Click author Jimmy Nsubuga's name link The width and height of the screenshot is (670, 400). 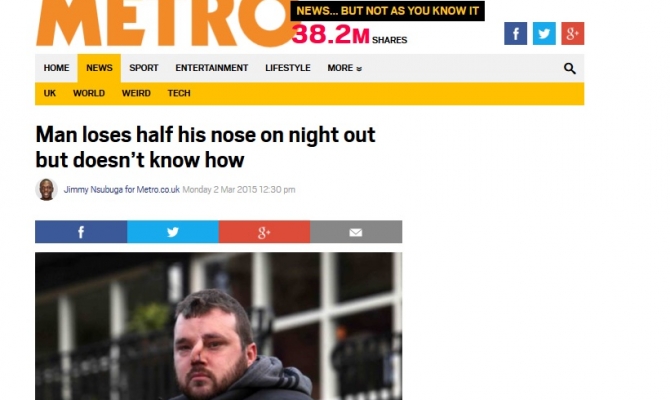point(122,189)
